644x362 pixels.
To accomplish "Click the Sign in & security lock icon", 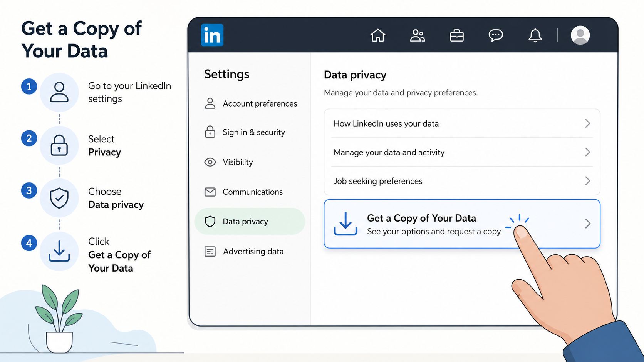I will coord(210,132).
